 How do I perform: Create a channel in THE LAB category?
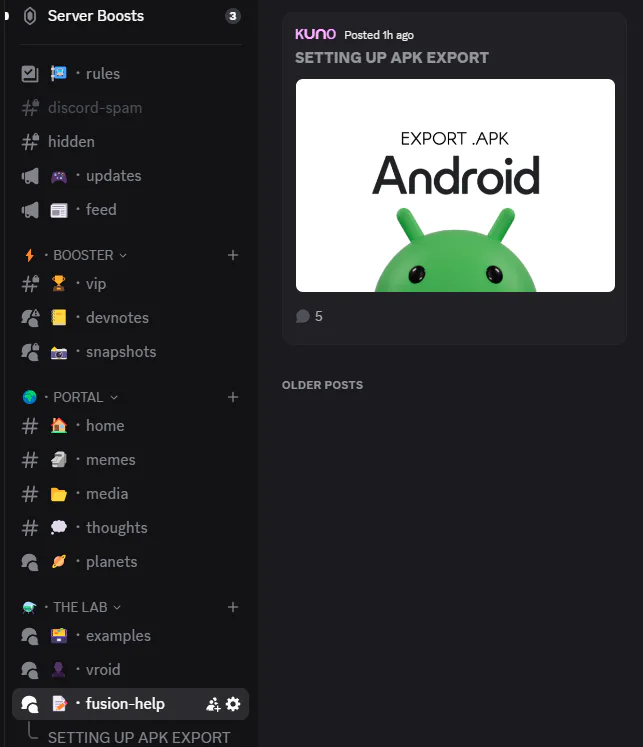tap(232, 607)
